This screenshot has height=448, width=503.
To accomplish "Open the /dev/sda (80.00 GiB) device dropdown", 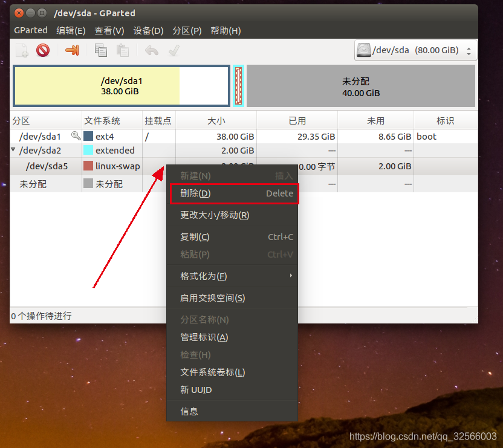I will (x=416, y=50).
